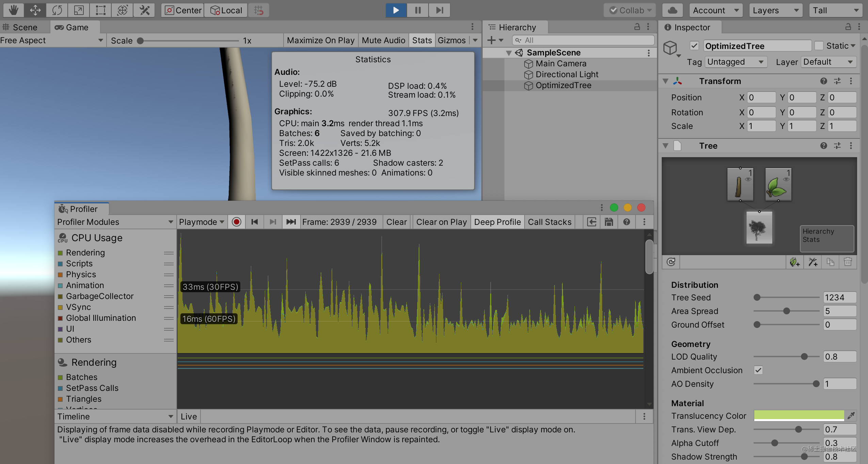Switch to Scene tab
868x464 pixels.
(25, 27)
